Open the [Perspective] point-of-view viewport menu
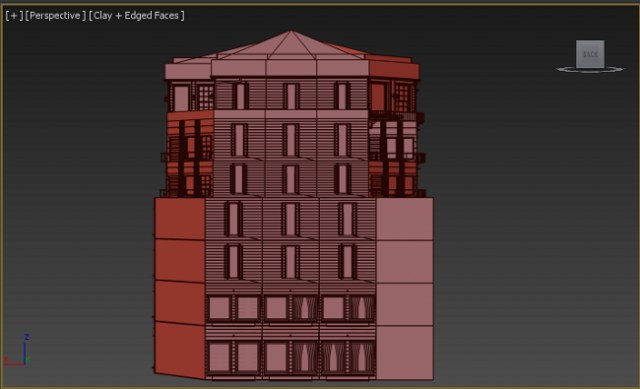640x389 pixels. 56,16
